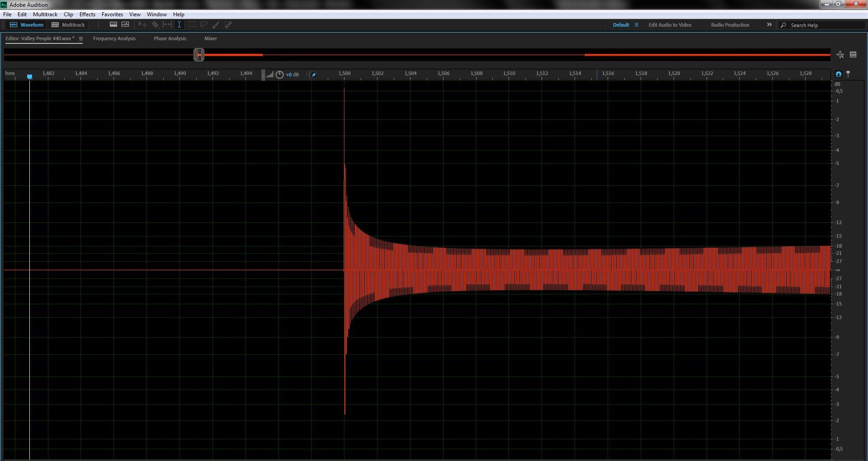Open the File menu
868x461 pixels.
click(x=7, y=14)
